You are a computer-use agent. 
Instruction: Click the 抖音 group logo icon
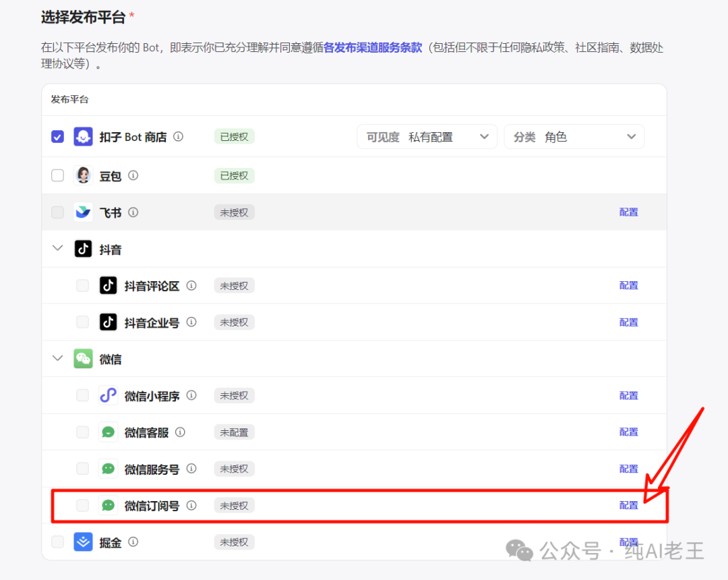click(83, 249)
